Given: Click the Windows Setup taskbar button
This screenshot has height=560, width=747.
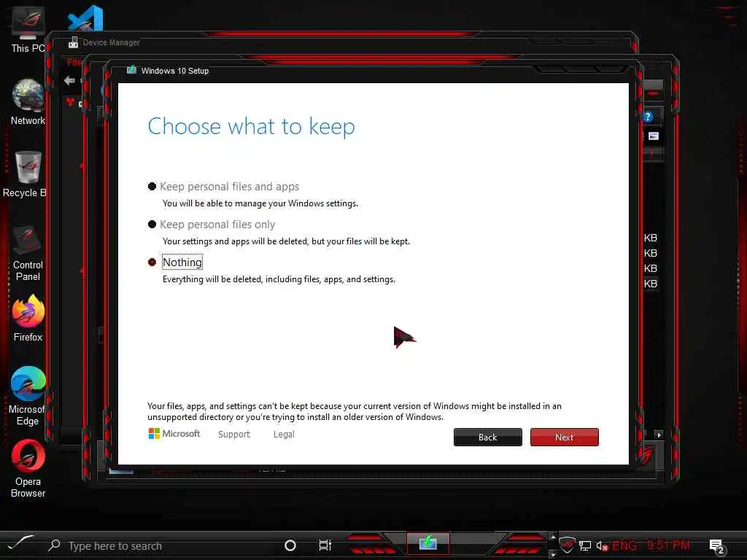Looking at the screenshot, I should tap(427, 542).
